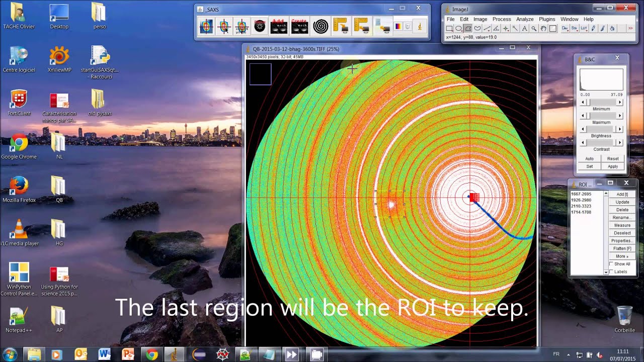The height and width of the screenshot is (362, 644).
Task: Show hidden system tray icons arrow
Action: pos(568,354)
